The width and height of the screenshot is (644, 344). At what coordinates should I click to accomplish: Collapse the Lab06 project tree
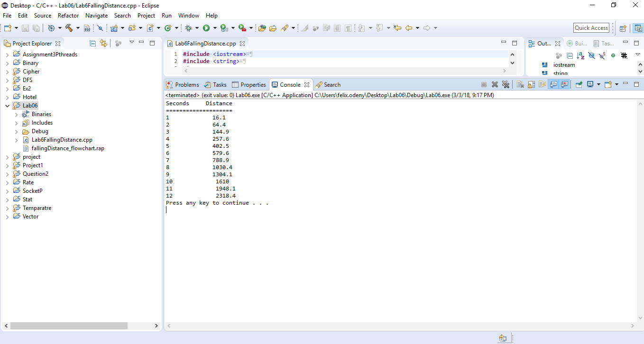(x=7, y=106)
